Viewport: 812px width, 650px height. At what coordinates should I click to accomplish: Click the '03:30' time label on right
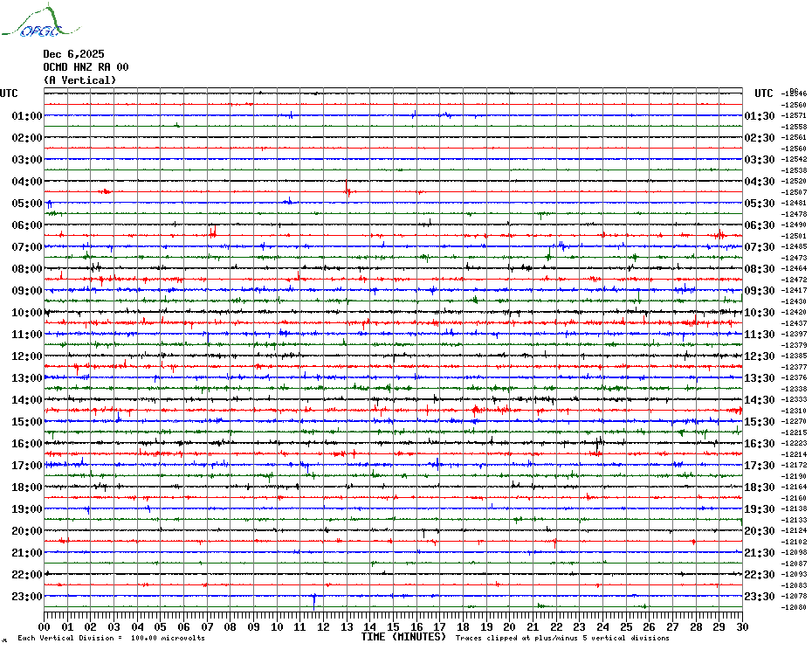tap(760, 160)
